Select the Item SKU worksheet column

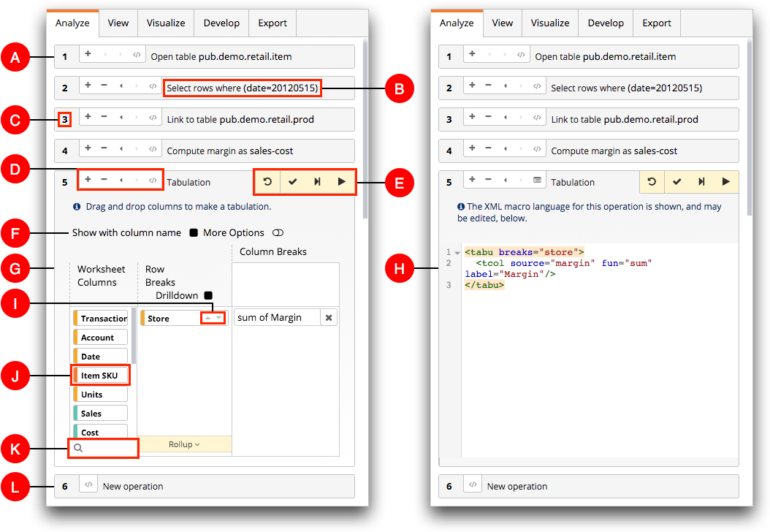100,376
